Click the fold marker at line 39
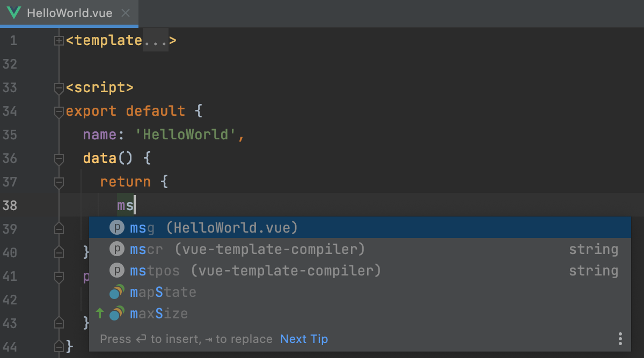The image size is (644, 358). click(58, 229)
